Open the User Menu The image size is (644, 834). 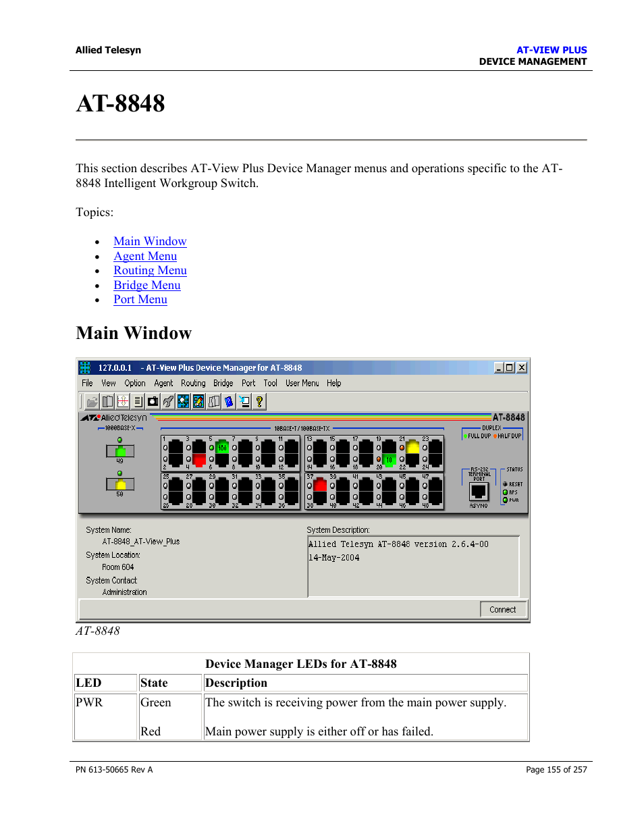click(302, 383)
